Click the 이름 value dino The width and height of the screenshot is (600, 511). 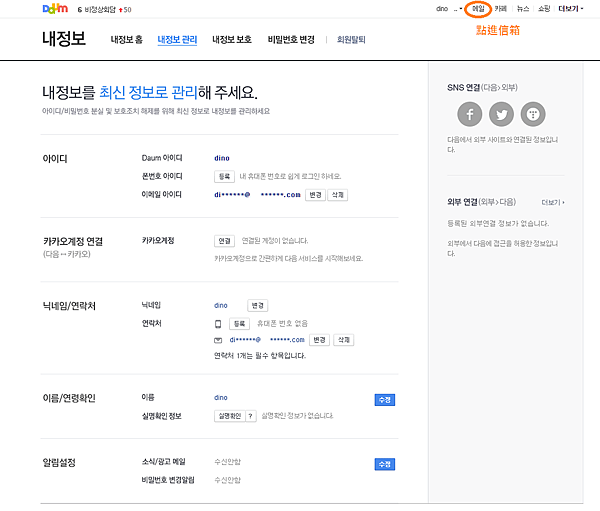point(221,398)
